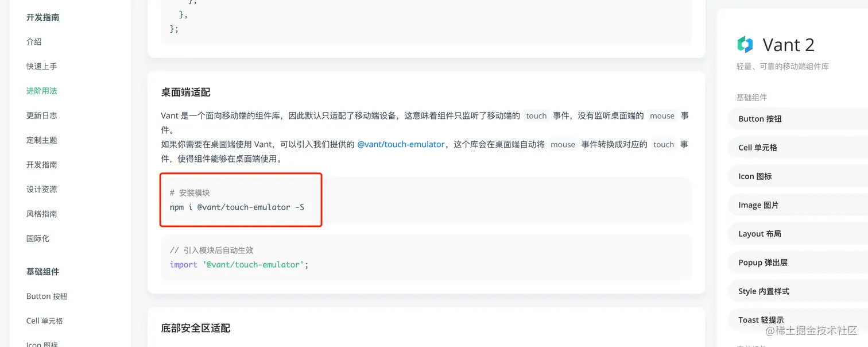Viewport: 868px width, 347px height.
Task: Click the npm i @vant/touch-emulator -S command
Action: click(237, 207)
